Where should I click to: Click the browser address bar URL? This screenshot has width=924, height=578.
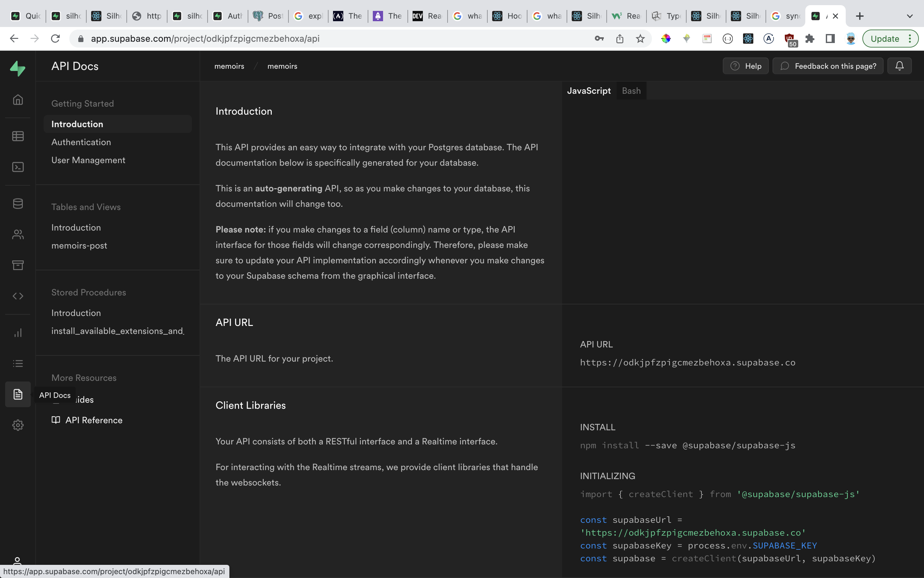tap(205, 38)
